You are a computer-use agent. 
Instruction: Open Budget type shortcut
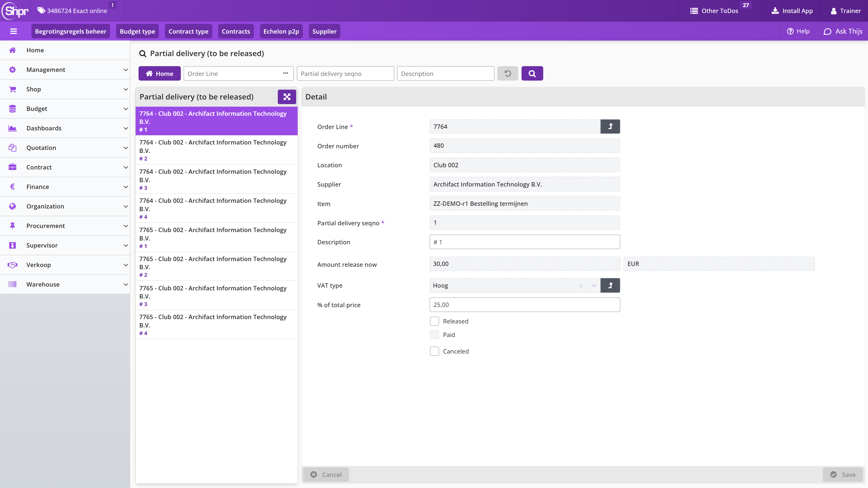(137, 31)
